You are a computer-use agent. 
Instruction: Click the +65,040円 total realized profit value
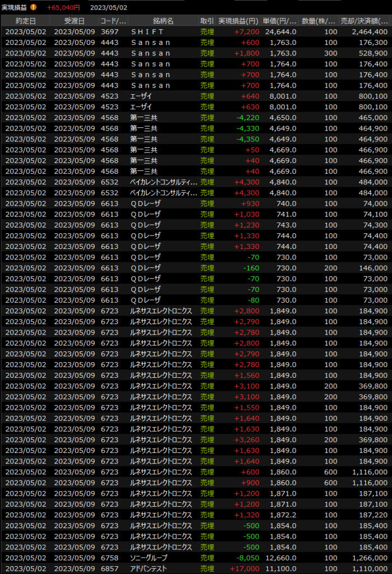63,7
